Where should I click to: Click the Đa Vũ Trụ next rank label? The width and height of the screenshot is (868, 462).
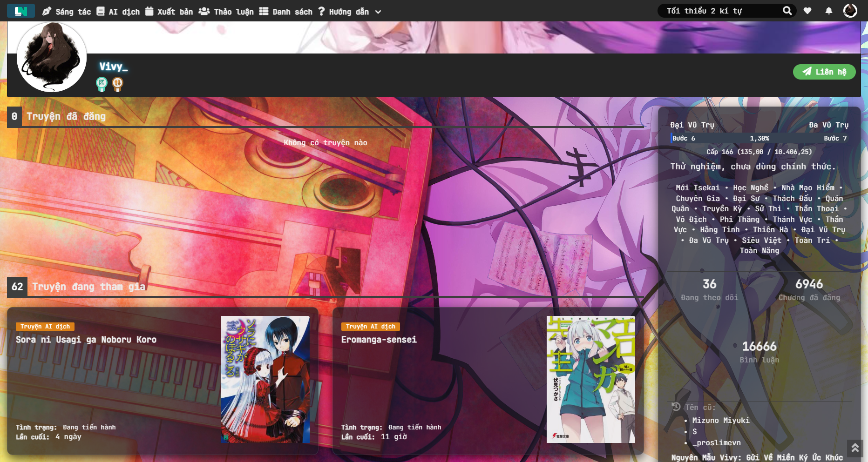point(828,125)
